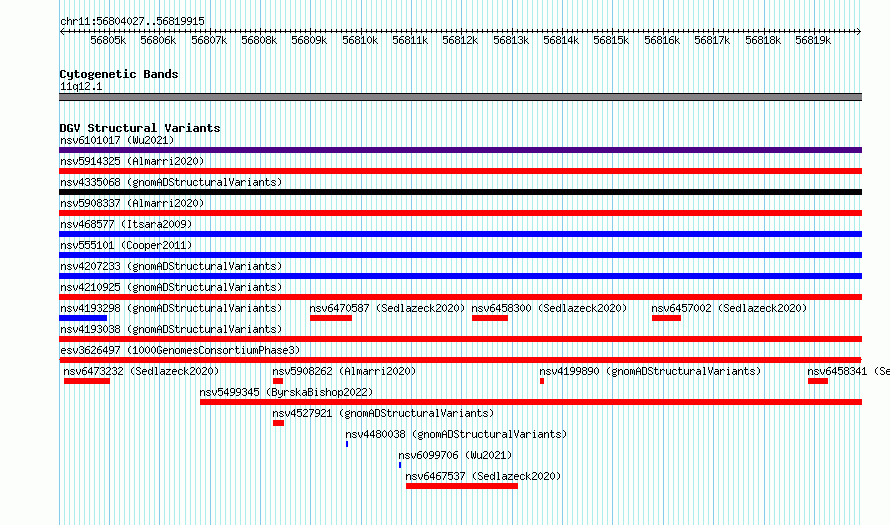Click the 56811k ruler position
This screenshot has width=890, height=525.
(x=410, y=40)
